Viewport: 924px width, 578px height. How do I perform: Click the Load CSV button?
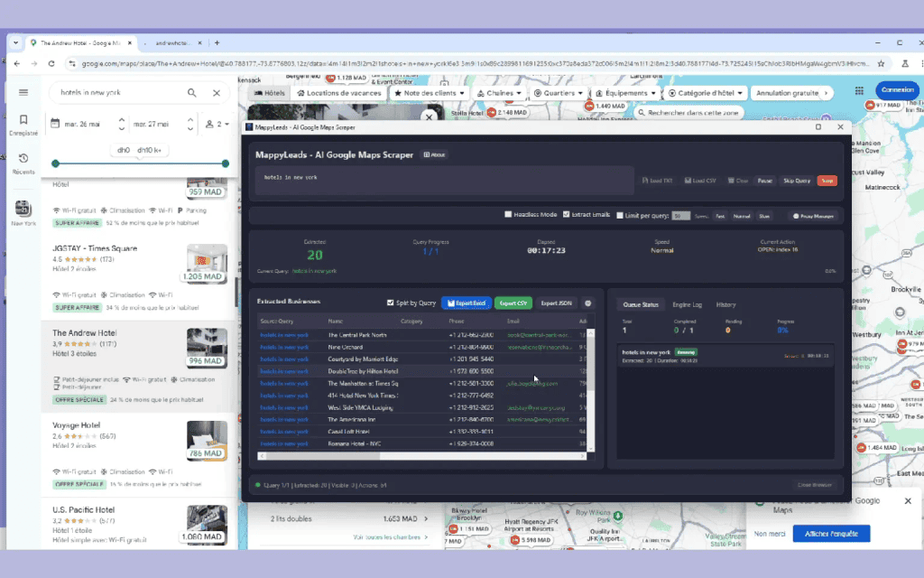(700, 181)
